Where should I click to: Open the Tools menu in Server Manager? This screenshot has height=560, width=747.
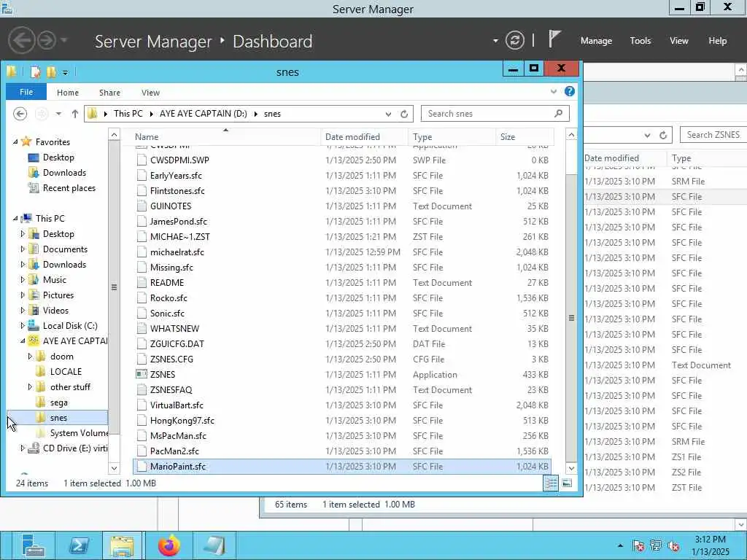pyautogui.click(x=640, y=41)
